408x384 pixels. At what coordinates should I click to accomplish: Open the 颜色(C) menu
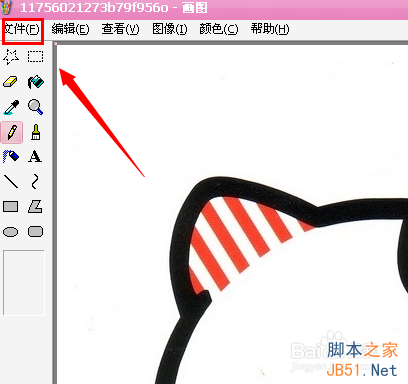(x=219, y=29)
